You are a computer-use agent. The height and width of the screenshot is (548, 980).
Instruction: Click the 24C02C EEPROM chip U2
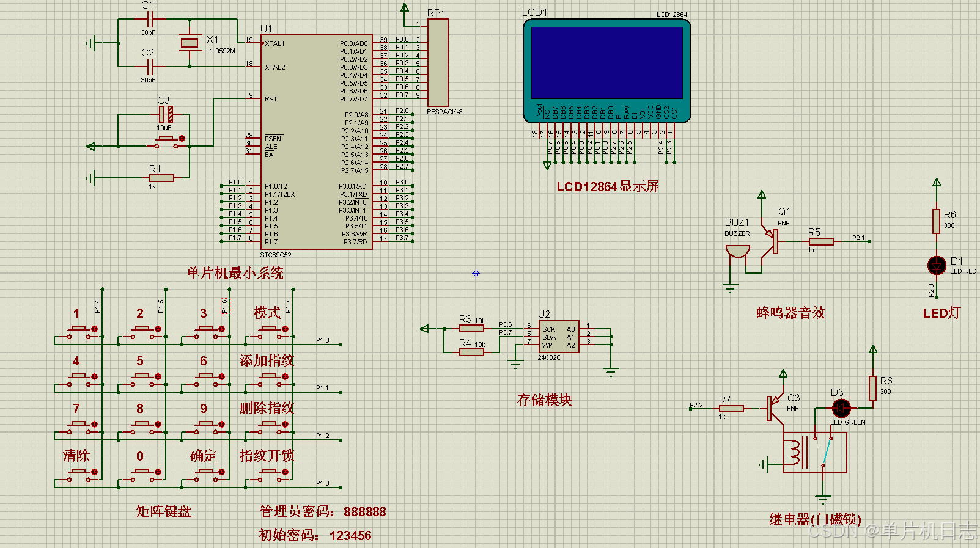click(x=559, y=337)
